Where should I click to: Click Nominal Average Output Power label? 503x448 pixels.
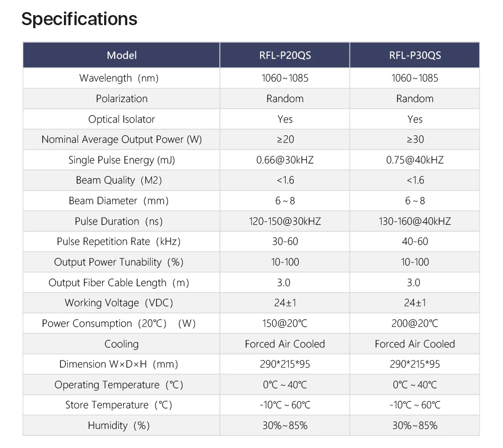(x=122, y=140)
